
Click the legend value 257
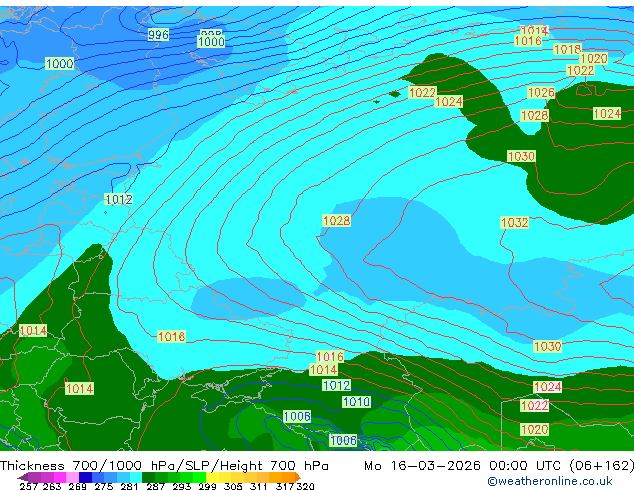pos(28,486)
